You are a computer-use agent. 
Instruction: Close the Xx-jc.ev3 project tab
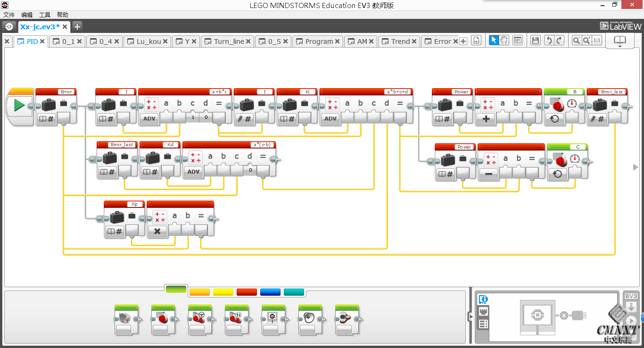(65, 26)
